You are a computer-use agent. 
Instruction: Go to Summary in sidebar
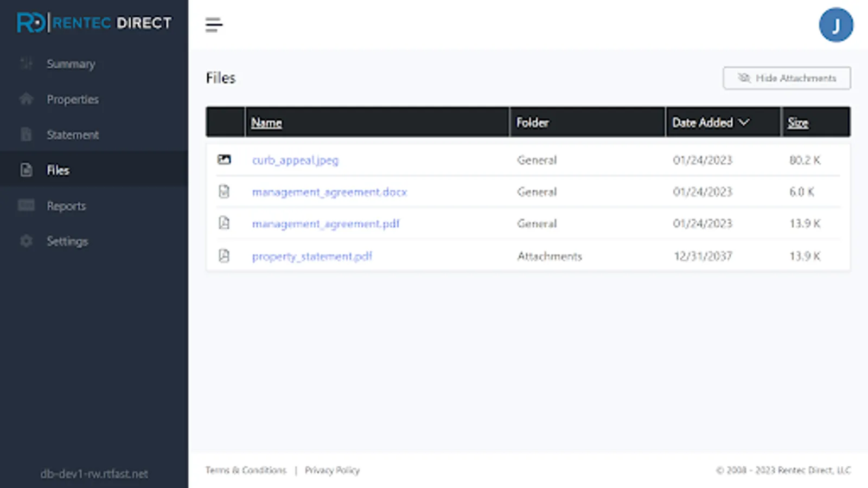pyautogui.click(x=71, y=64)
